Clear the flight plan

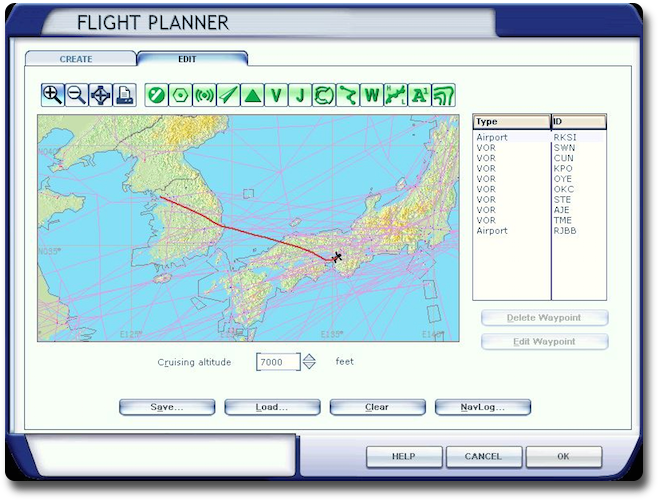coord(378,407)
